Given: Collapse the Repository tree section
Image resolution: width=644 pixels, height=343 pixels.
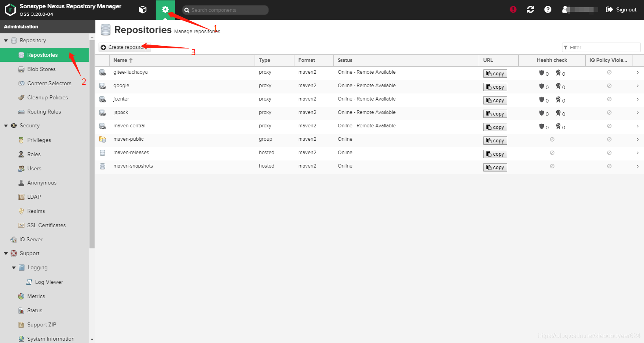Looking at the screenshot, I should pyautogui.click(x=6, y=41).
